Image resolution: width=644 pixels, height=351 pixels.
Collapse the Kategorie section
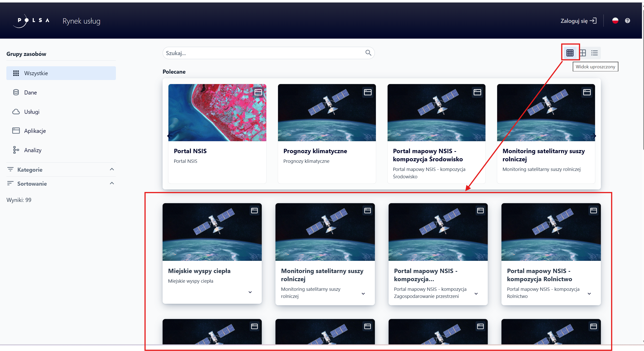click(112, 169)
